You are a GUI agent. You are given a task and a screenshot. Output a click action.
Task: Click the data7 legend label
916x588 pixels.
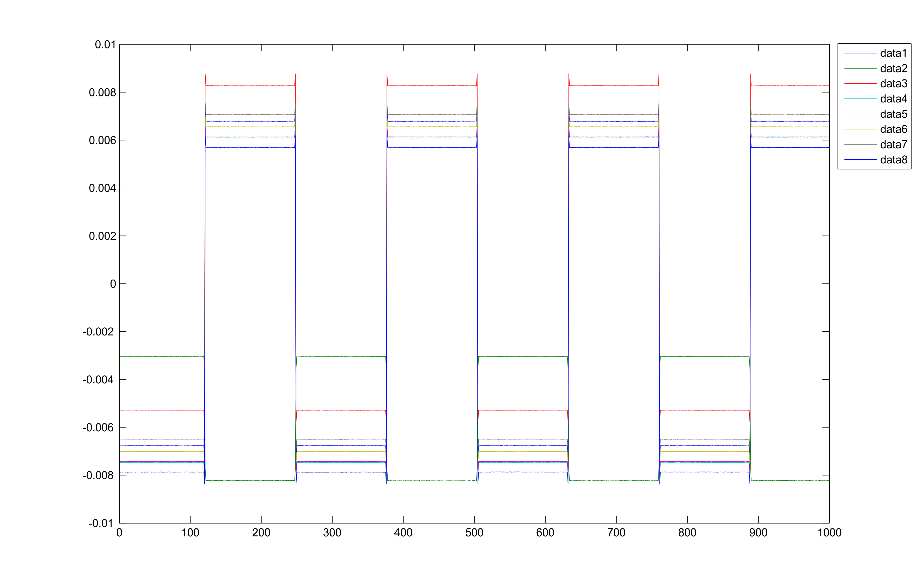pos(894,145)
